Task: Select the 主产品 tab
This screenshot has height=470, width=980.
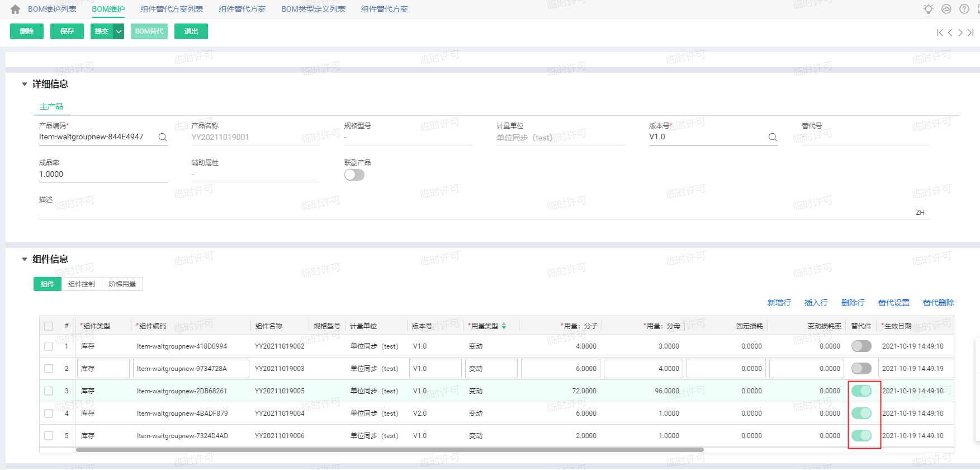Action: point(51,106)
